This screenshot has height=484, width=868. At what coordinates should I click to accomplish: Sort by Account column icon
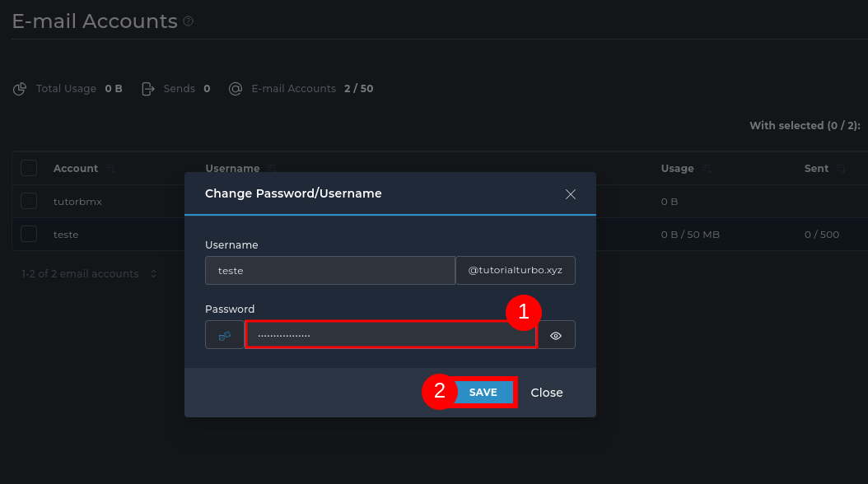[110, 169]
